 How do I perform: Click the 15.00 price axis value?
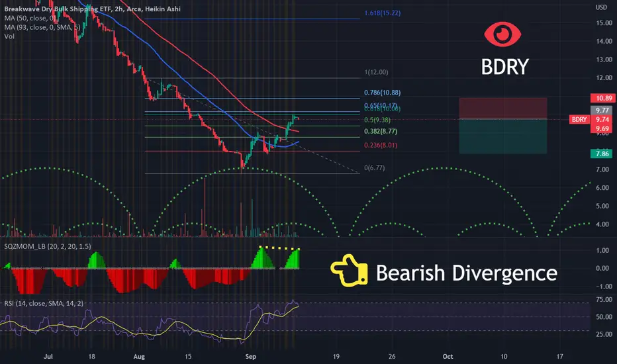(604, 23)
